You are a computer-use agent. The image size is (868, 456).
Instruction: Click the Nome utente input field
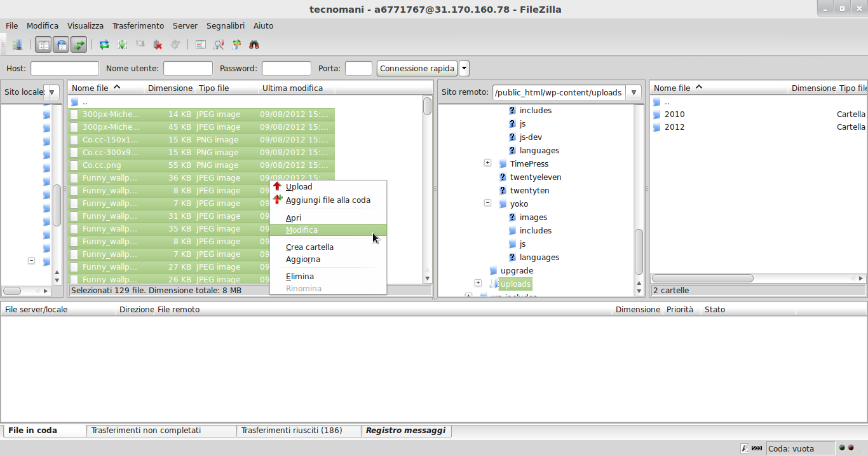188,68
